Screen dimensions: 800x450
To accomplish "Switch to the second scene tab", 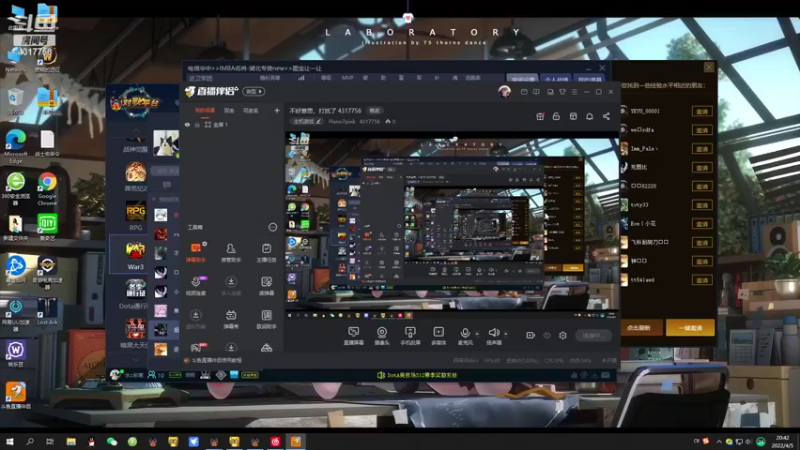I will click(229, 110).
